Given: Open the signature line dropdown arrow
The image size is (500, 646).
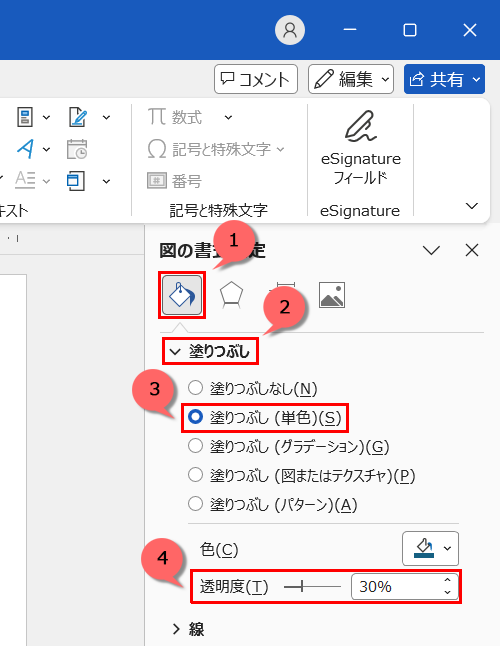Looking at the screenshot, I should 106,117.
